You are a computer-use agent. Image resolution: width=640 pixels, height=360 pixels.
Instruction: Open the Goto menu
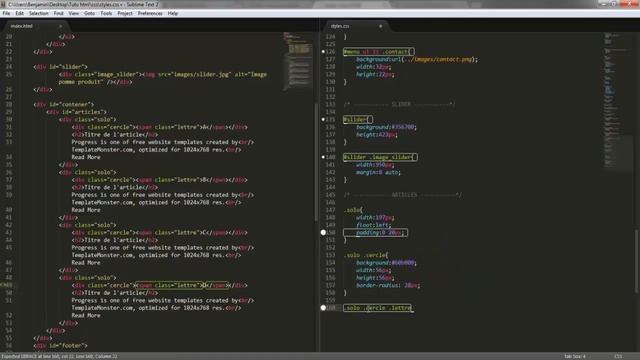[90, 13]
